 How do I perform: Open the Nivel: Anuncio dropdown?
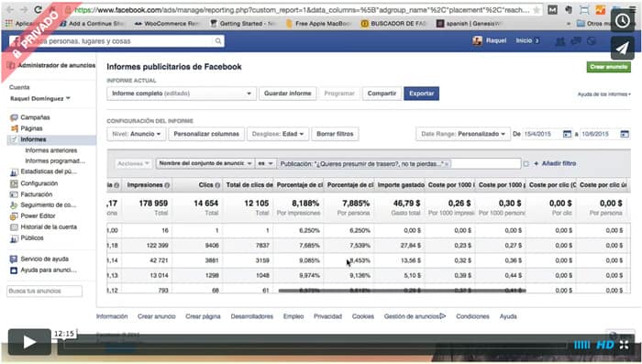click(137, 134)
